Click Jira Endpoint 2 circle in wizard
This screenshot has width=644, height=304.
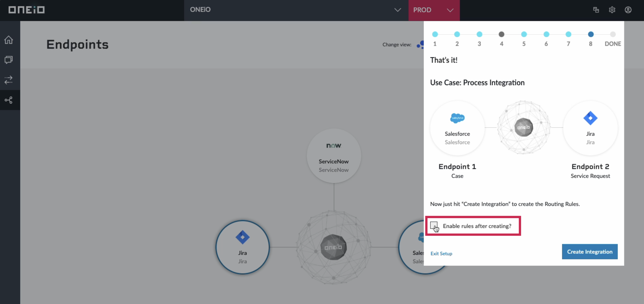pyautogui.click(x=590, y=128)
